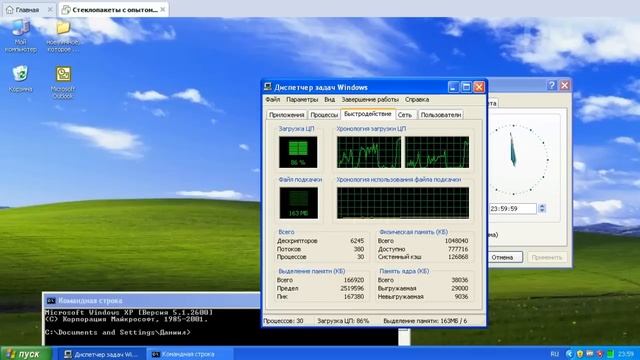Screen dimensions: 640x360
Task: Click the network adapter tray icon
Action: coord(590,354)
